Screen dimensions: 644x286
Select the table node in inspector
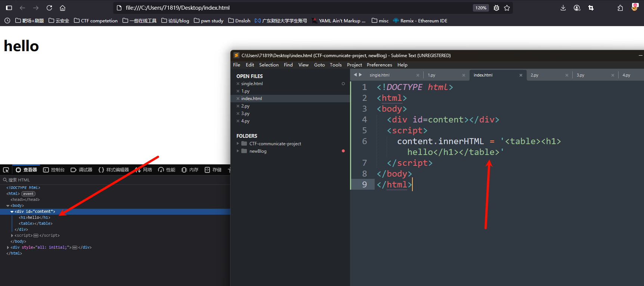tap(35, 224)
